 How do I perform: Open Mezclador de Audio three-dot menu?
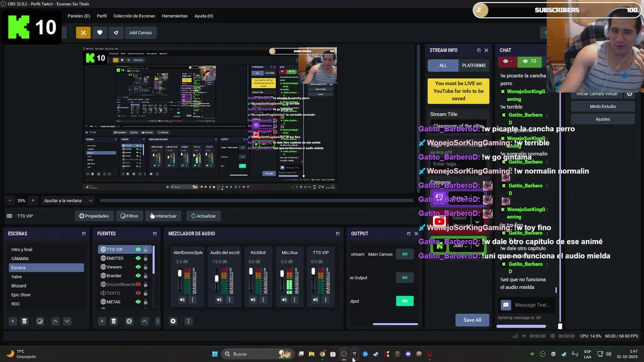point(188,321)
